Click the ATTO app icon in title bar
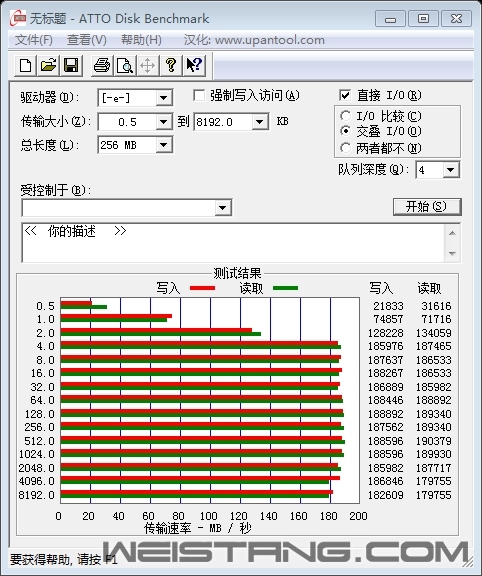Screen dimensions: 482x576 coord(18,18)
